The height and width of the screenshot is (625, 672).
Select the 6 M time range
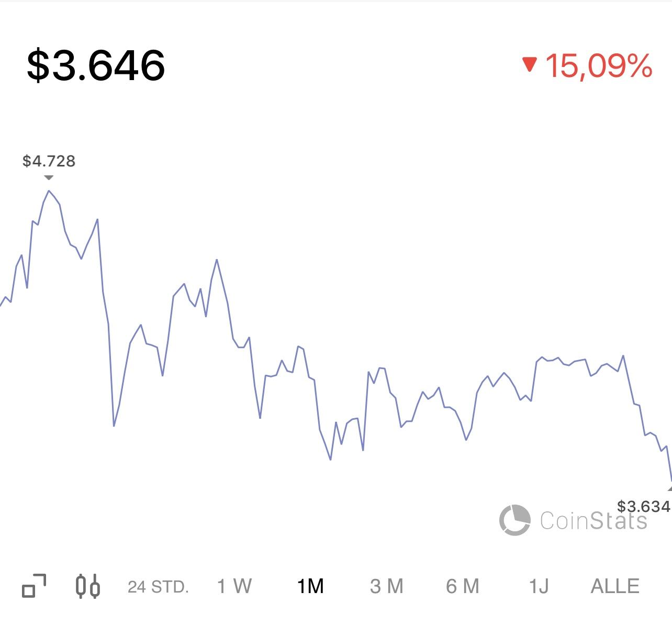point(463,586)
